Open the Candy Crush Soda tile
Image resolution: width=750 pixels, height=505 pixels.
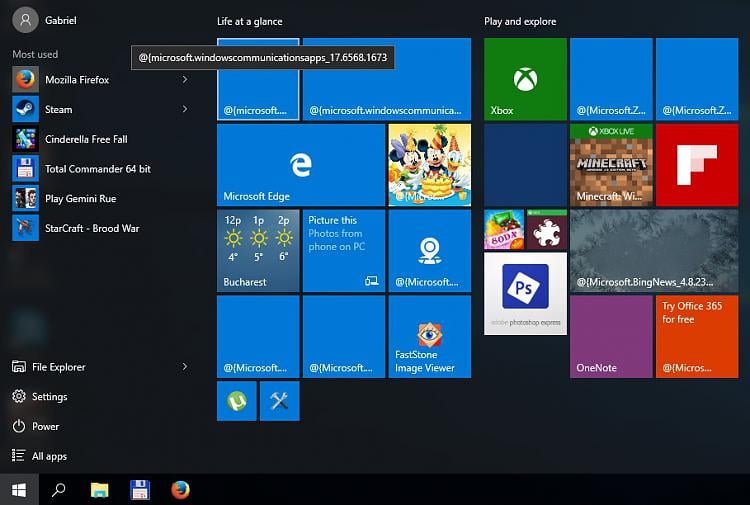pyautogui.click(x=504, y=230)
